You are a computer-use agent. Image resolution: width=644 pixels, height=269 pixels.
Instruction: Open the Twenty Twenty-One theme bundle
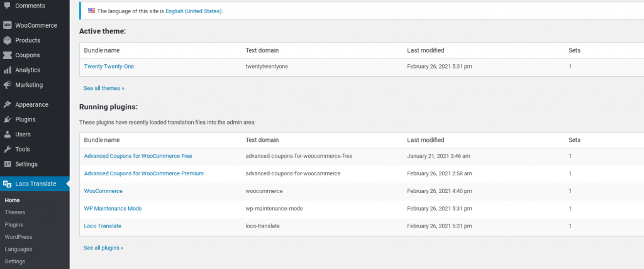tap(109, 66)
